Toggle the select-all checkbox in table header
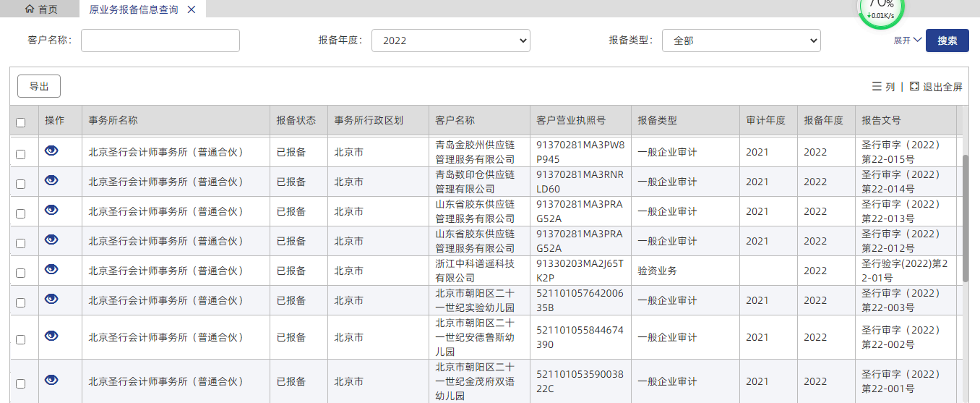This screenshot has width=980, height=403. coord(21,122)
